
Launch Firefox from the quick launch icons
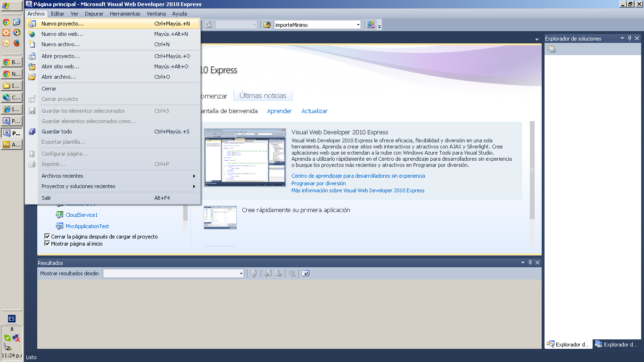click(17, 43)
